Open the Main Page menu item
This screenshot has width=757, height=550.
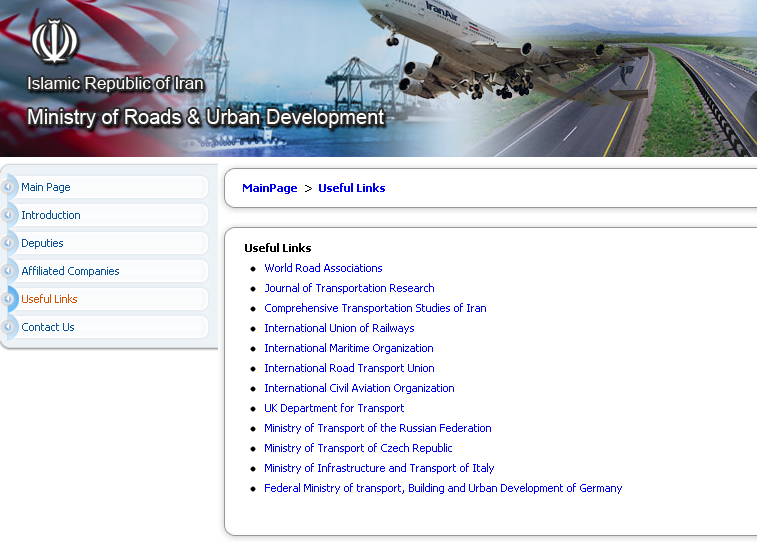[46, 187]
